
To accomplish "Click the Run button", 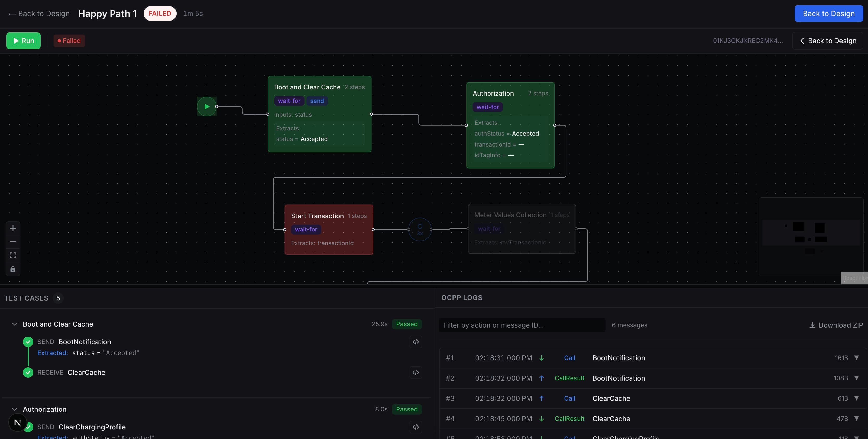I will 23,41.
